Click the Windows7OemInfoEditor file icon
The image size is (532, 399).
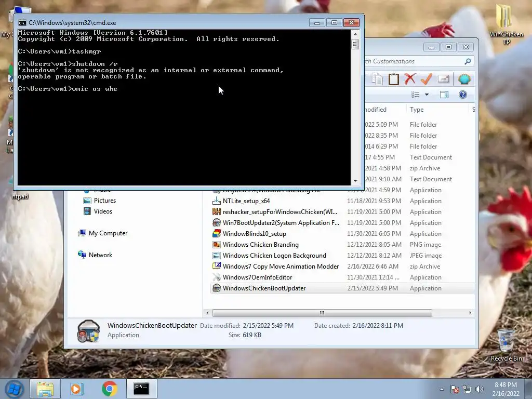[217, 277]
